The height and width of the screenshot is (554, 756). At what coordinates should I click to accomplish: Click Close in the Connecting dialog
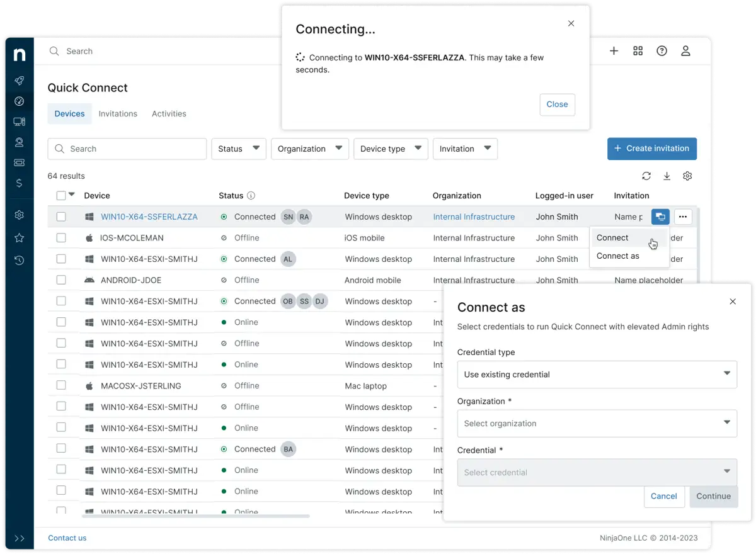tap(558, 105)
